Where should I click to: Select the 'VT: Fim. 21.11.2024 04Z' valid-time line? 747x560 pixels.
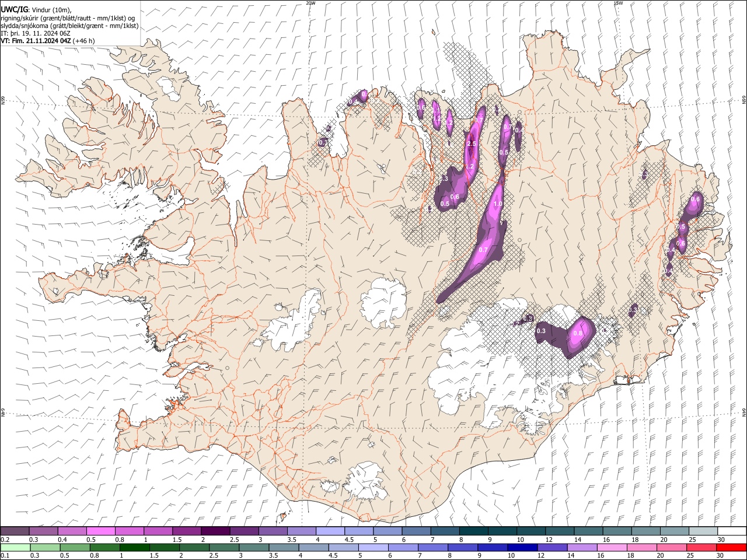(36, 41)
